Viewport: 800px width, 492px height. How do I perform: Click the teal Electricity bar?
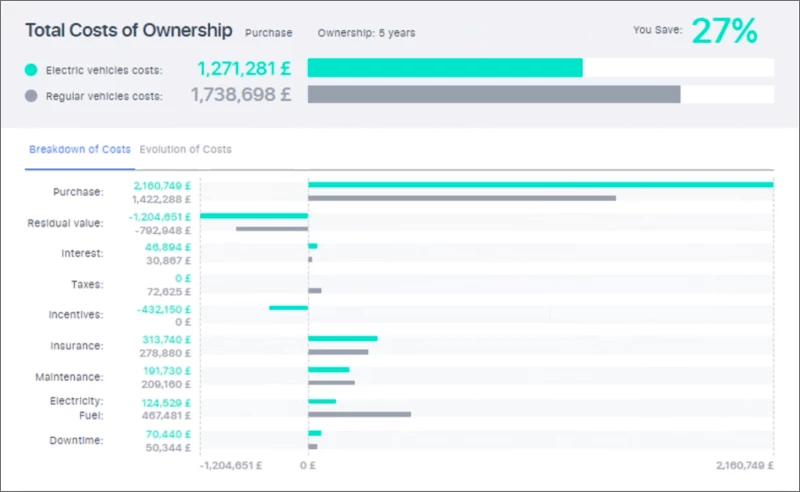[x=322, y=401]
